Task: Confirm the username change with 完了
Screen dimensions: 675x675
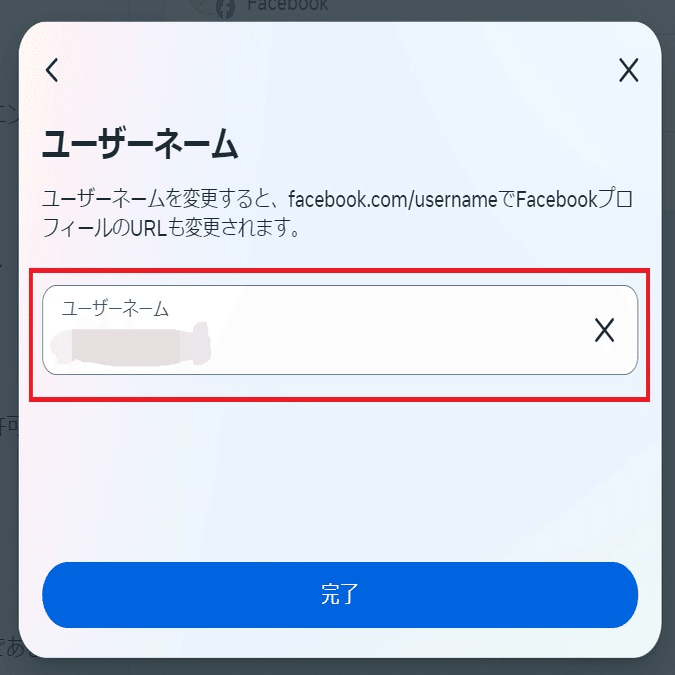Action: [340, 594]
